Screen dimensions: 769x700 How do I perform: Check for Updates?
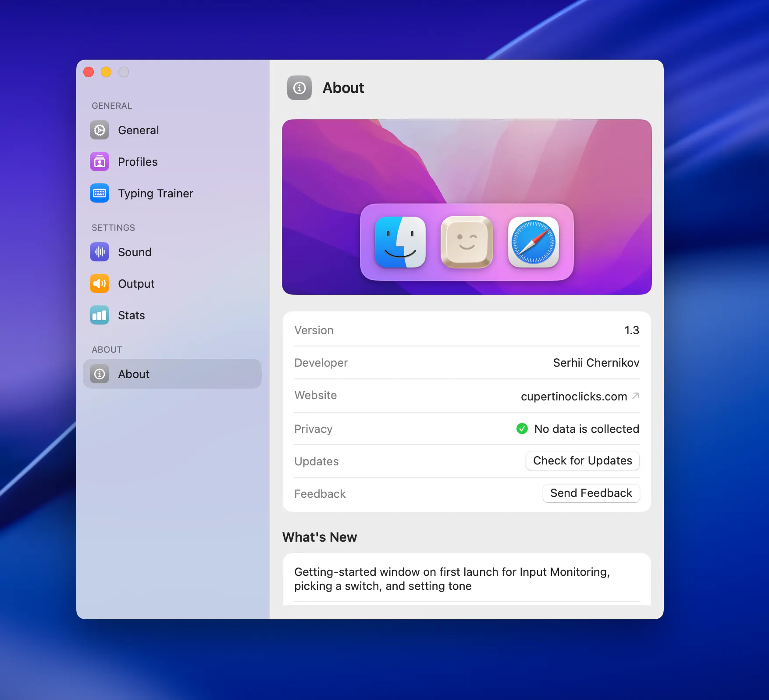583,461
